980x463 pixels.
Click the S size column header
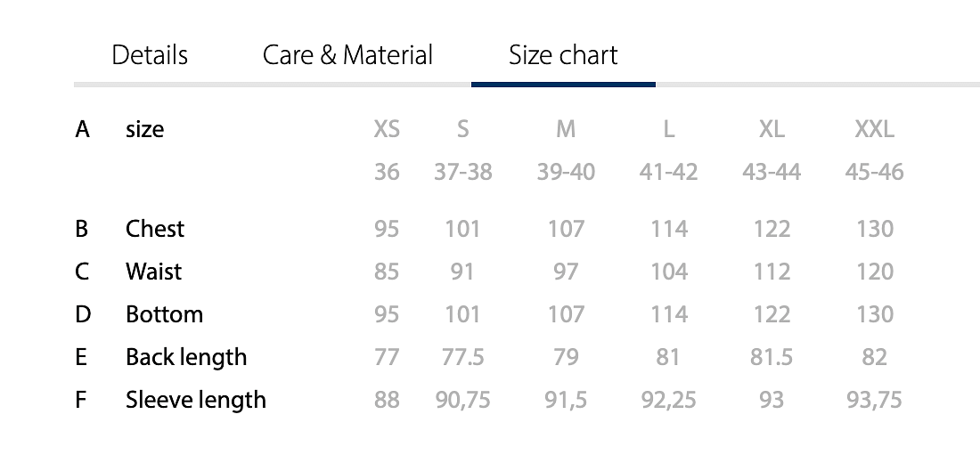pos(462,129)
